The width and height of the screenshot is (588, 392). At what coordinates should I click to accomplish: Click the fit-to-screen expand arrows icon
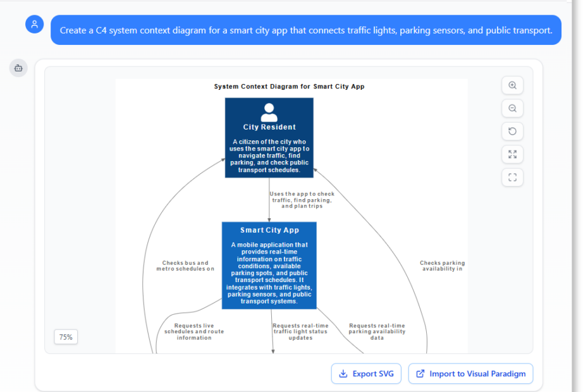(x=512, y=154)
